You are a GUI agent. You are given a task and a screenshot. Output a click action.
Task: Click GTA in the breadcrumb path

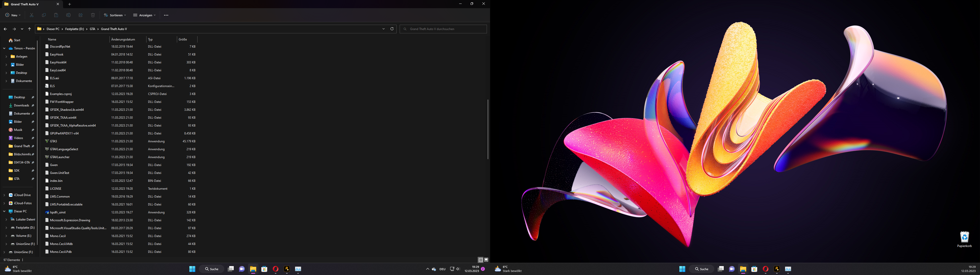click(x=92, y=29)
